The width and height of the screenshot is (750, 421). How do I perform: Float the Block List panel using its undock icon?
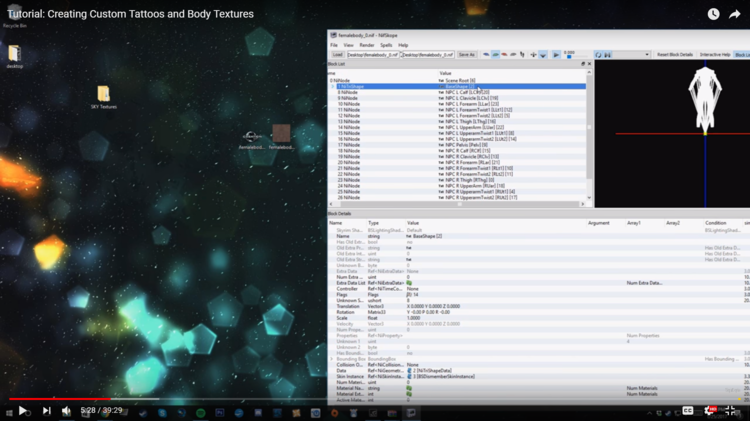[x=583, y=64]
